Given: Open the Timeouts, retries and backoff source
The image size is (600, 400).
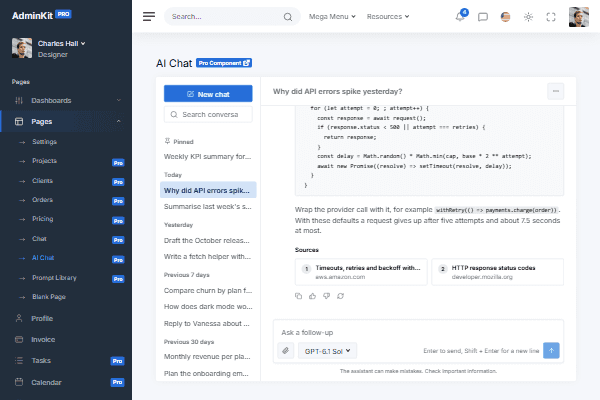Looking at the screenshot, I should pos(361,272).
